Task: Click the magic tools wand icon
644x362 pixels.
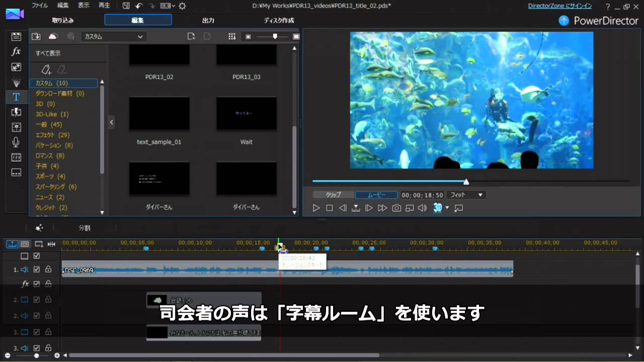Action: click(x=39, y=228)
